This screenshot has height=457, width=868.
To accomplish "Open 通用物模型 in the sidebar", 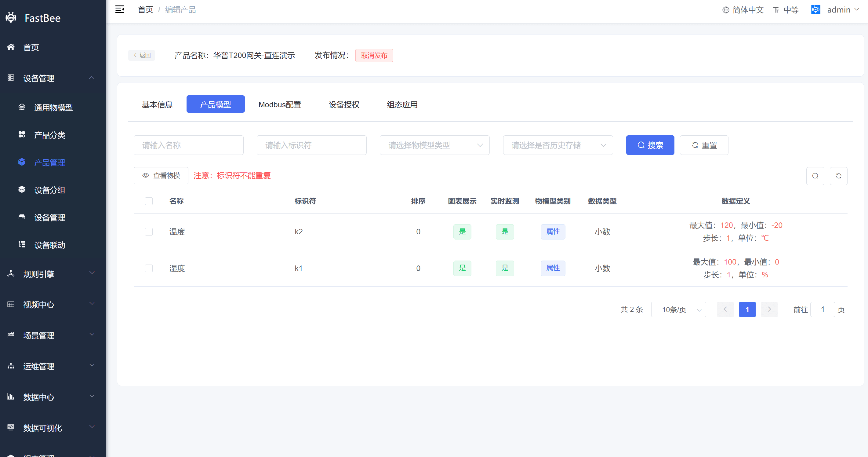I will click(x=53, y=108).
